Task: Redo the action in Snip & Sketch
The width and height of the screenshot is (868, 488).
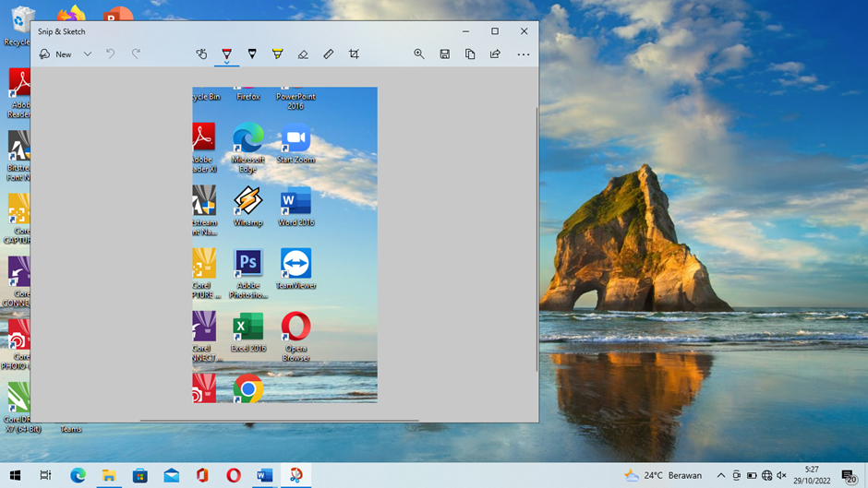Action: (136, 54)
